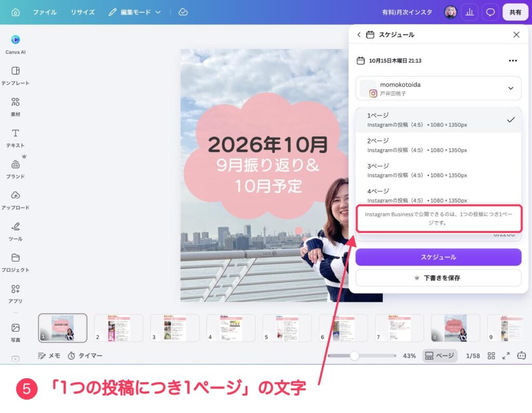The width and height of the screenshot is (532, 413).
Task: Click the purple スケジュール button
Action: click(x=438, y=257)
